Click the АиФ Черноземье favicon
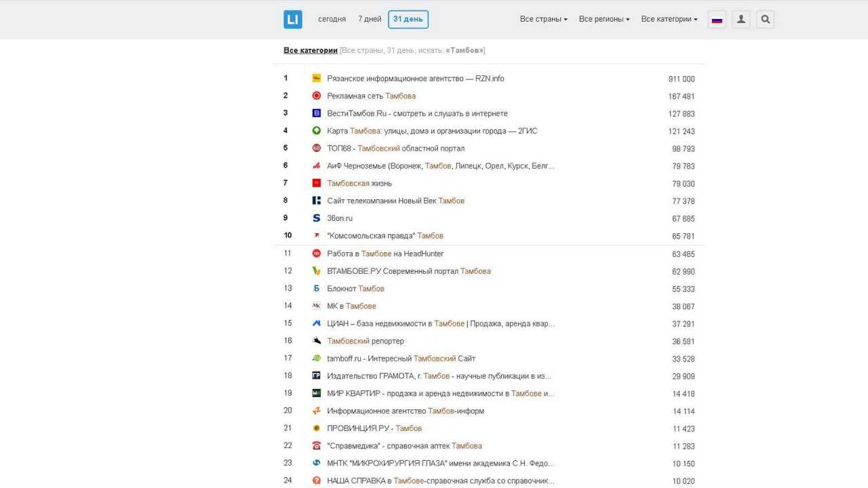The width and height of the screenshot is (868, 488). coord(316,166)
